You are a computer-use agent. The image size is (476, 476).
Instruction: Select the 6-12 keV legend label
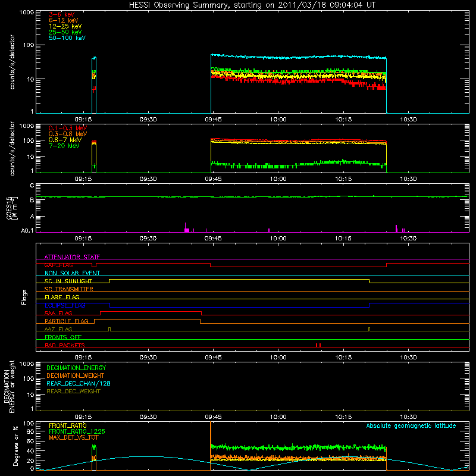coord(64,20)
